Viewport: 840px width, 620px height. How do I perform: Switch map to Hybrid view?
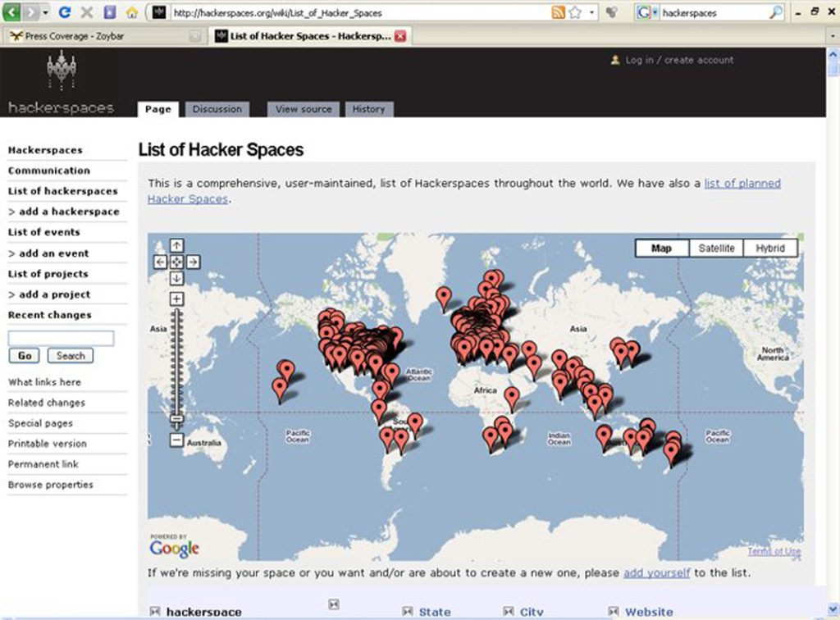pos(770,248)
